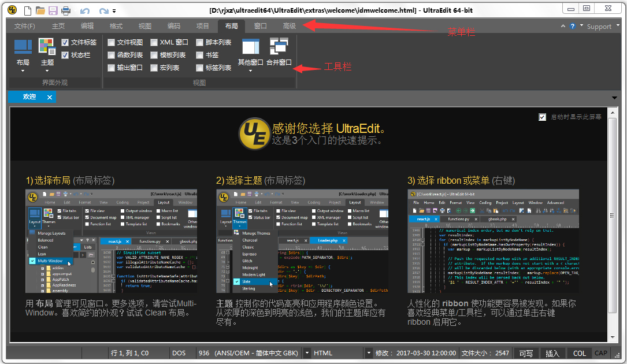
Task: Open the 布局 layout selector
Action: [x=23, y=55]
